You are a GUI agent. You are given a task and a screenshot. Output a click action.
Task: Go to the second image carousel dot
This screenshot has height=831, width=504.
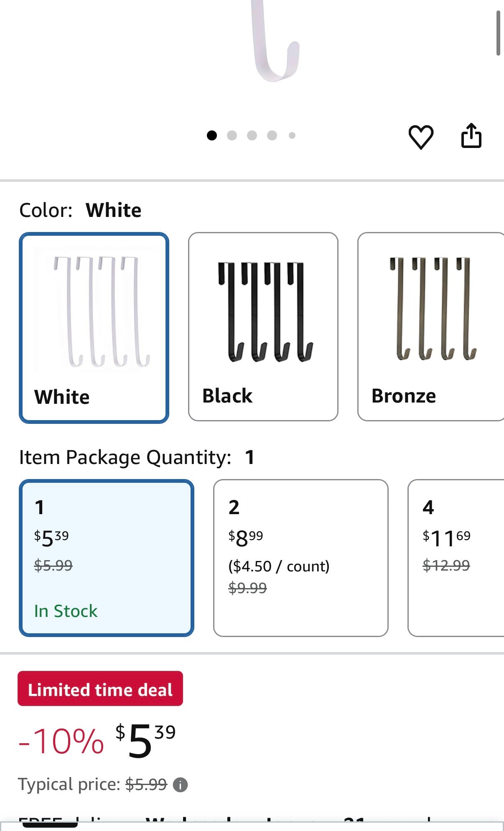[232, 135]
